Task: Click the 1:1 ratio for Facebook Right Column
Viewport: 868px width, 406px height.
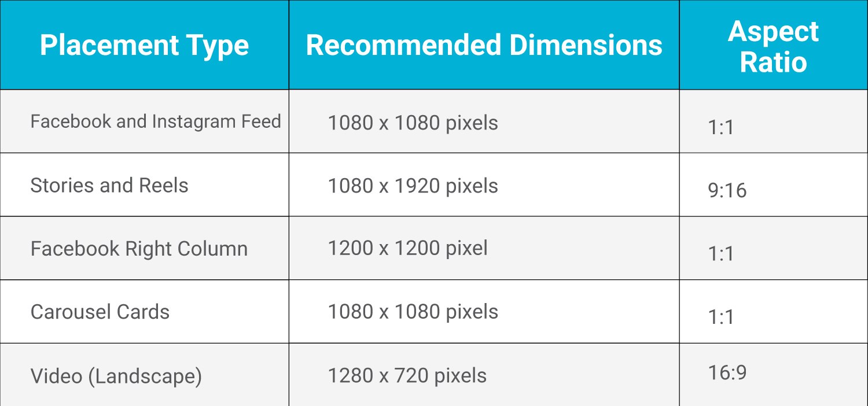Action: tap(720, 254)
